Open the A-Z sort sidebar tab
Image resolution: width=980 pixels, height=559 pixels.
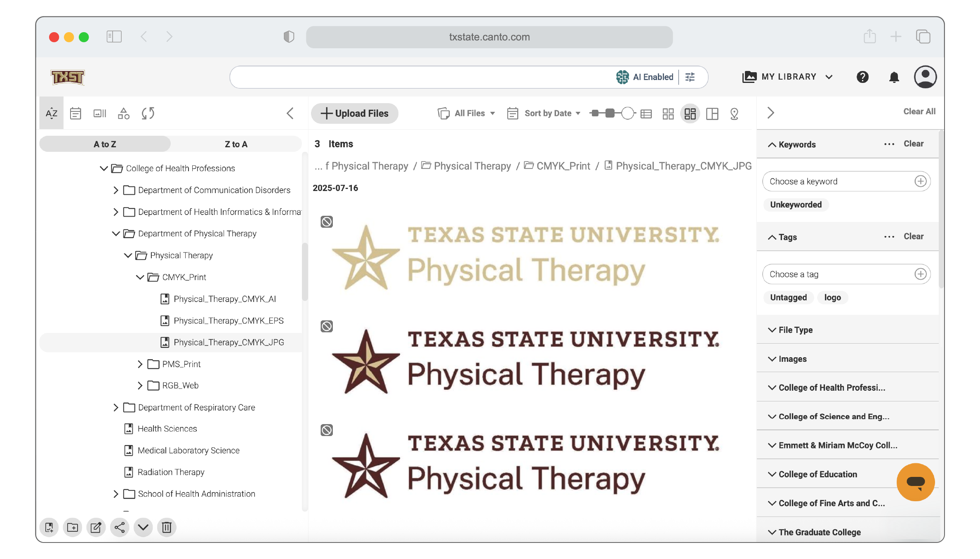pyautogui.click(x=52, y=113)
